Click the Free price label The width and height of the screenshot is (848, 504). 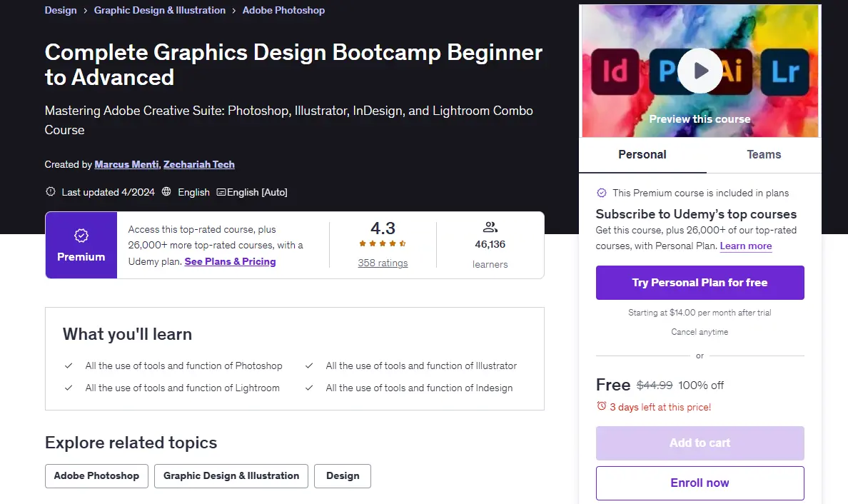pyautogui.click(x=612, y=385)
